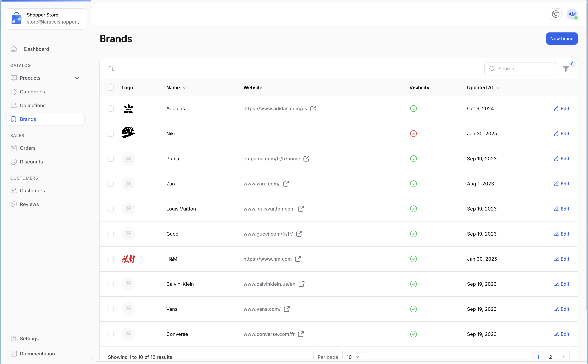
Task: Click the Nike brand logo thumbnail
Action: click(128, 133)
